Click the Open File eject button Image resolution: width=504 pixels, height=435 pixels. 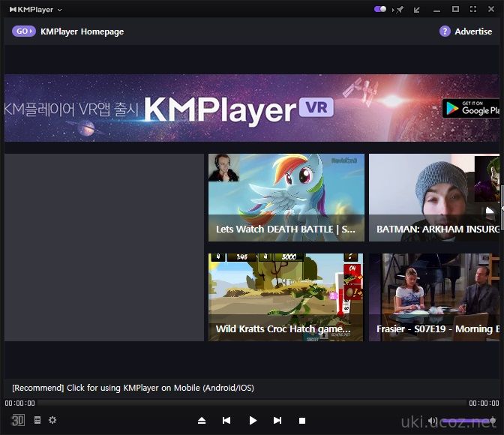(x=202, y=420)
